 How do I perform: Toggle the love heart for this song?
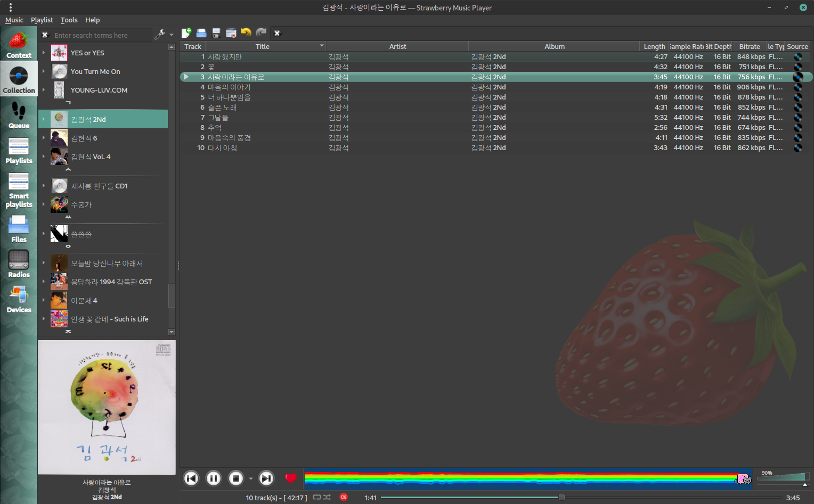pyautogui.click(x=291, y=478)
